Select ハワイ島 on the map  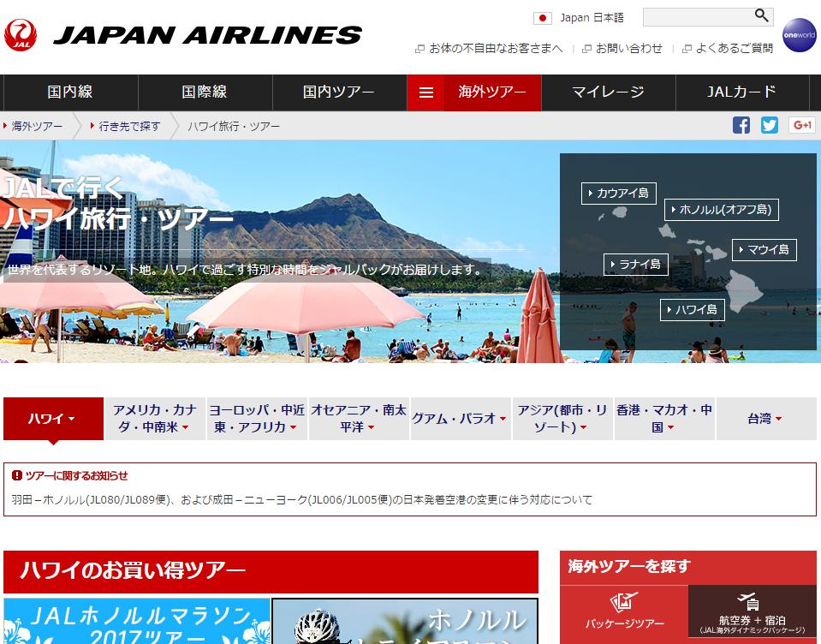[x=693, y=310]
